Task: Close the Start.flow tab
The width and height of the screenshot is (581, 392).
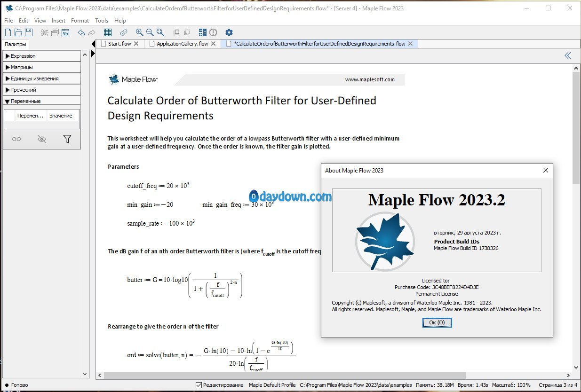Action: (136, 44)
